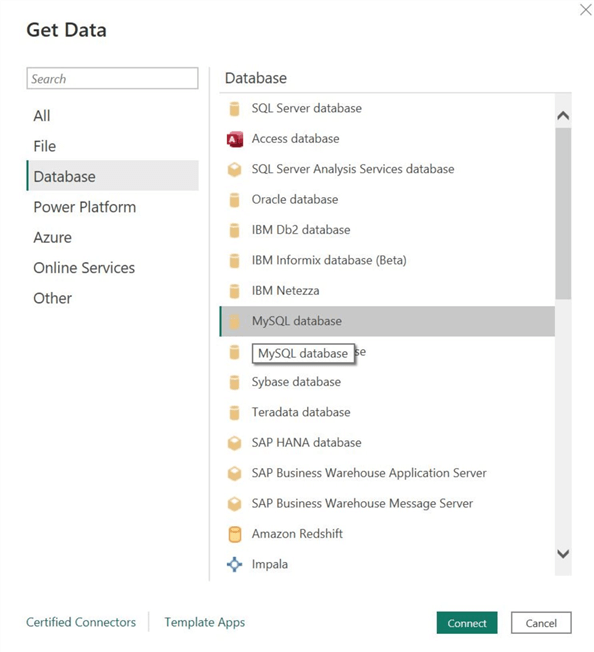Click the IBM Informix database icon
594x652 pixels.
point(234,261)
